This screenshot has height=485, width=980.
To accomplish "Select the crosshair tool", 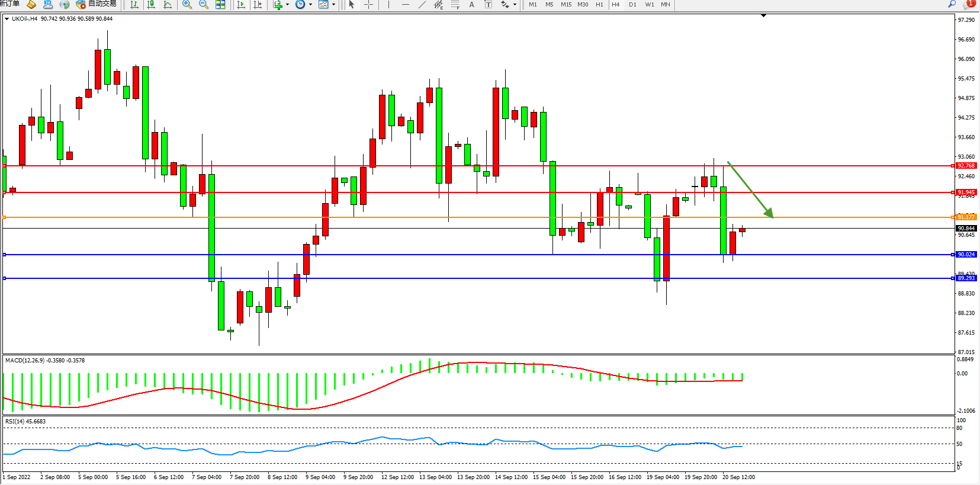I will click(x=368, y=5).
